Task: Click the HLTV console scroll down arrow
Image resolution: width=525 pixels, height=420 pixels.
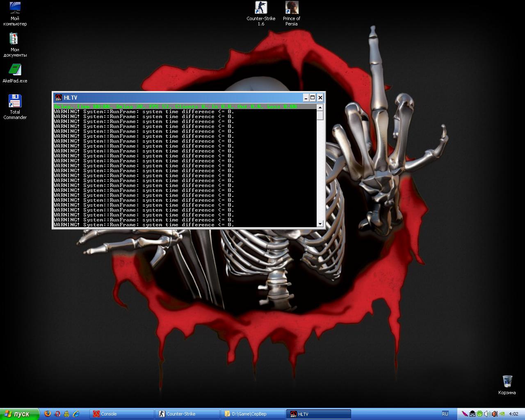Action: [x=320, y=224]
